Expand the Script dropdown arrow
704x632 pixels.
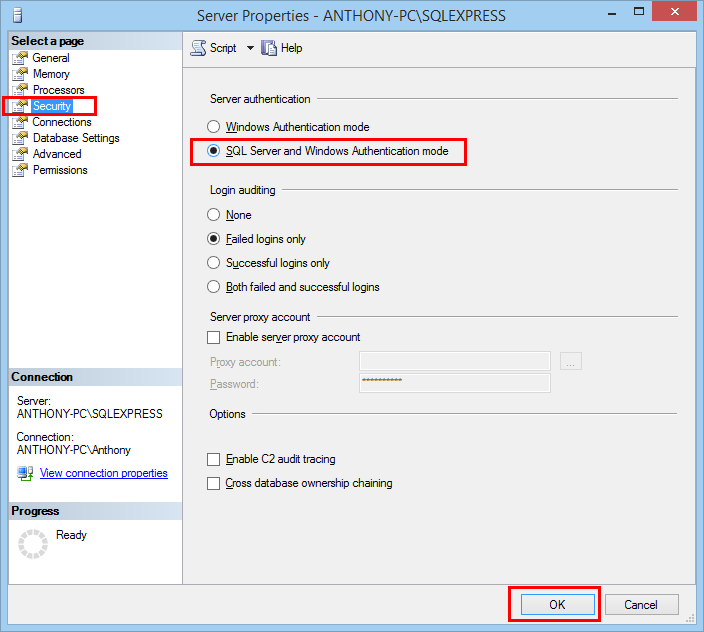pyautogui.click(x=250, y=48)
